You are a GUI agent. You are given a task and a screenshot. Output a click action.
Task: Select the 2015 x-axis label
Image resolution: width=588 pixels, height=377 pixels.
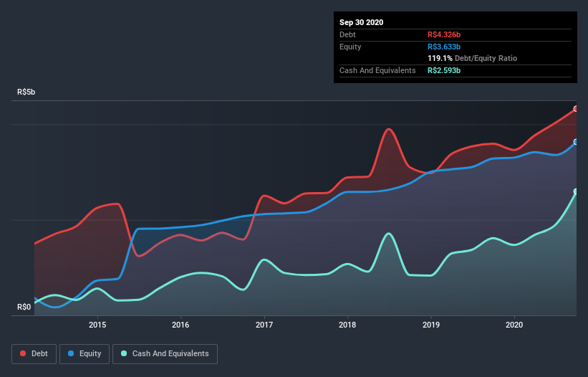tap(97, 325)
